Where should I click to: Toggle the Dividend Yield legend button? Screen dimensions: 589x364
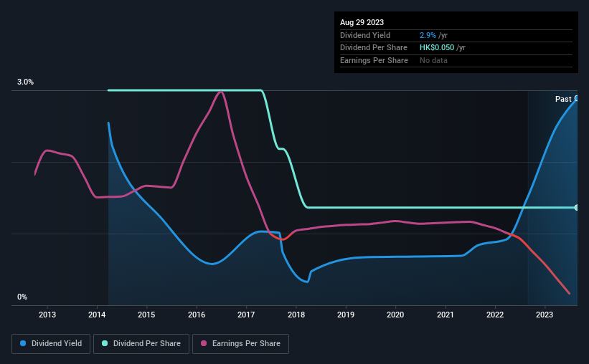[x=51, y=344]
